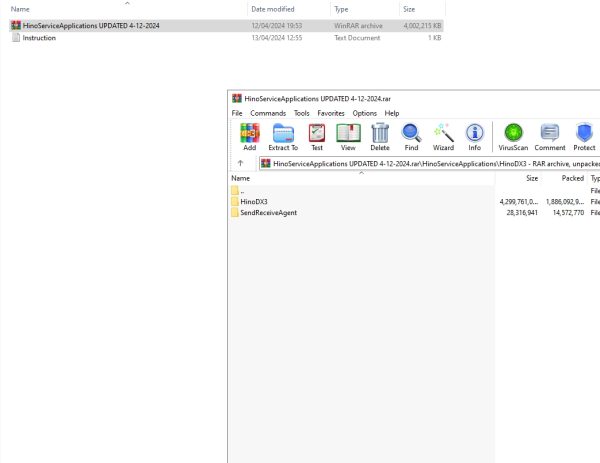Screen dimensions: 600x463
Task: Select the Instruction file name in Explorer
Action: (39, 38)
